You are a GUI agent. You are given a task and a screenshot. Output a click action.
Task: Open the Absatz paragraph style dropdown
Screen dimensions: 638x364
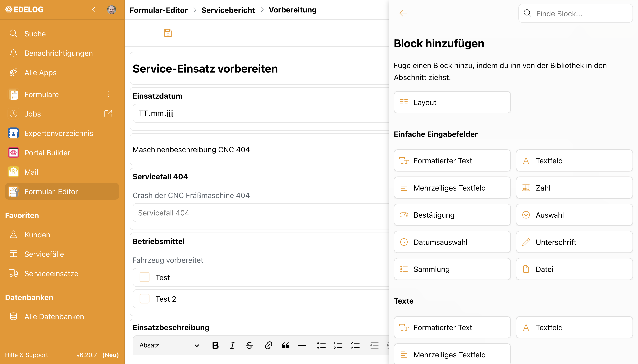click(x=169, y=345)
